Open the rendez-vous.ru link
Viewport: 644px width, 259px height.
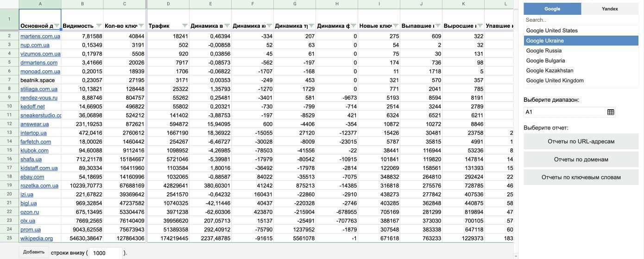pyautogui.click(x=39, y=98)
